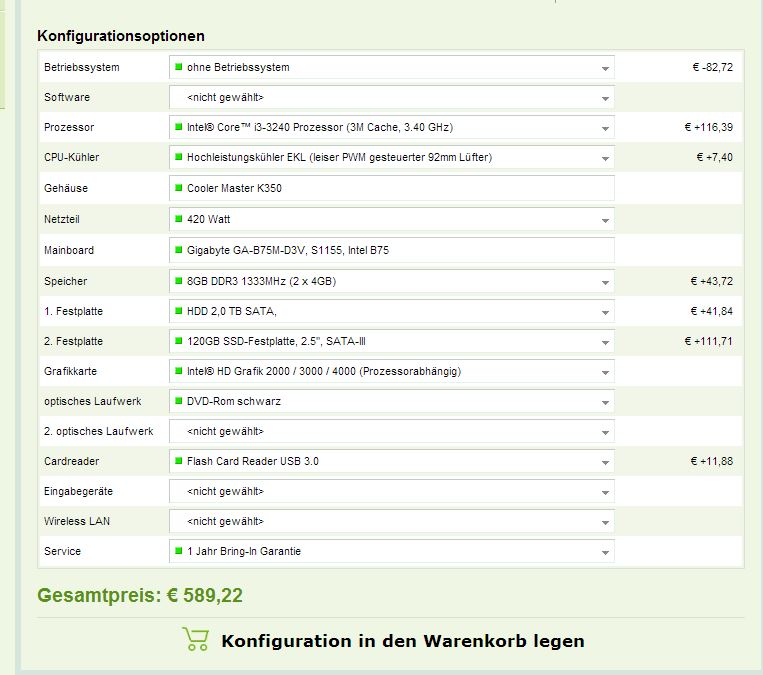The height and width of the screenshot is (675, 763).
Task: Click the Gehäuse label
Action: 66,188
